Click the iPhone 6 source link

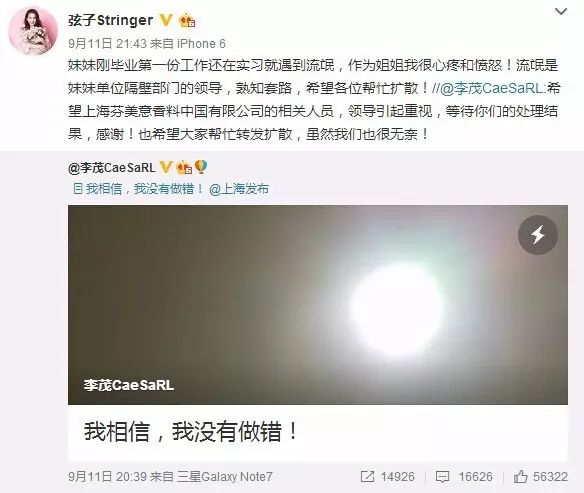[201, 44]
